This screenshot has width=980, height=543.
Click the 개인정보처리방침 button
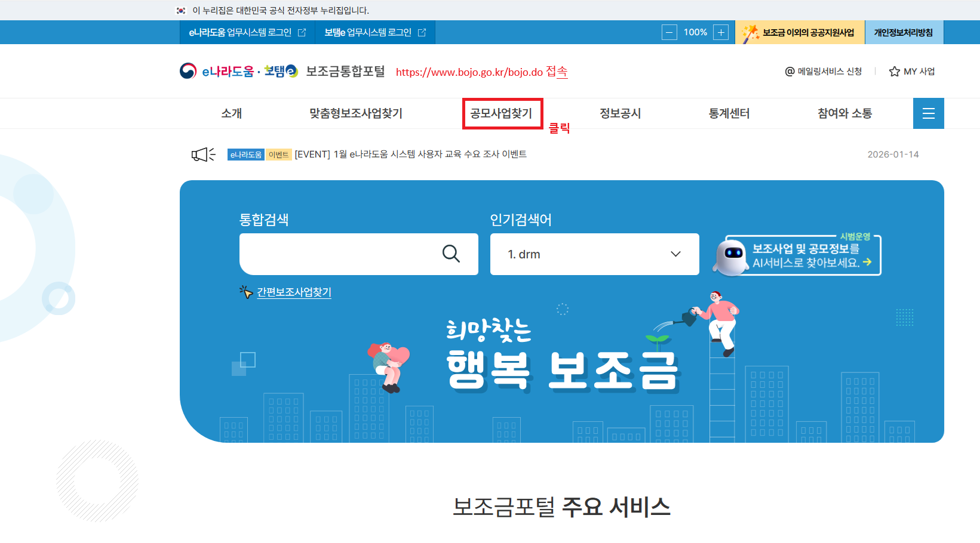(903, 33)
